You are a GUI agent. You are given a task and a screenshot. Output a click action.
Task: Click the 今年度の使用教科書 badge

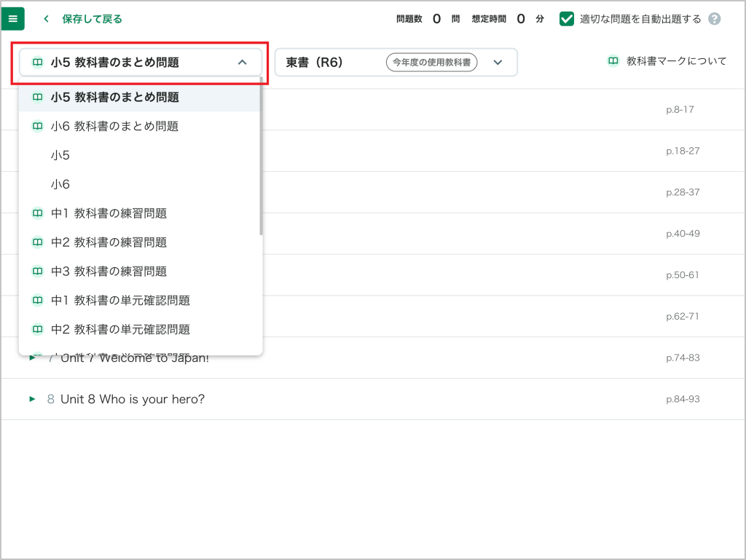431,63
